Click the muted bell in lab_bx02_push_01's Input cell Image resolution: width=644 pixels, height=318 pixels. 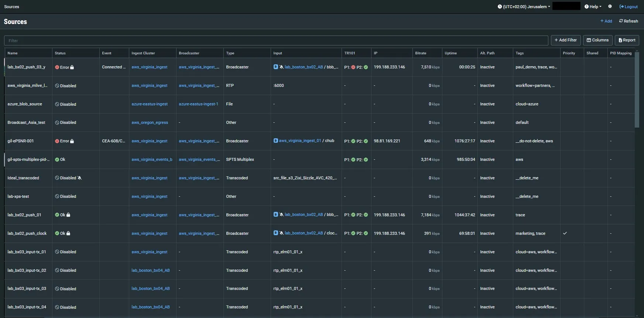(281, 215)
